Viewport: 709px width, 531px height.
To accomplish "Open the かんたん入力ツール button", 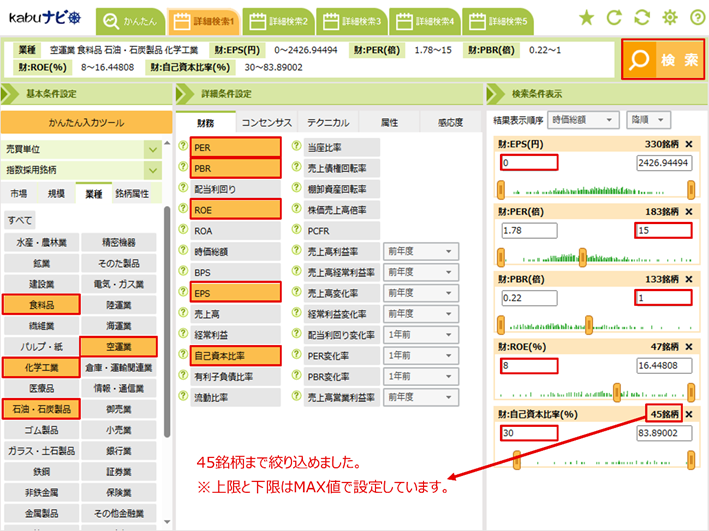I will [x=82, y=122].
